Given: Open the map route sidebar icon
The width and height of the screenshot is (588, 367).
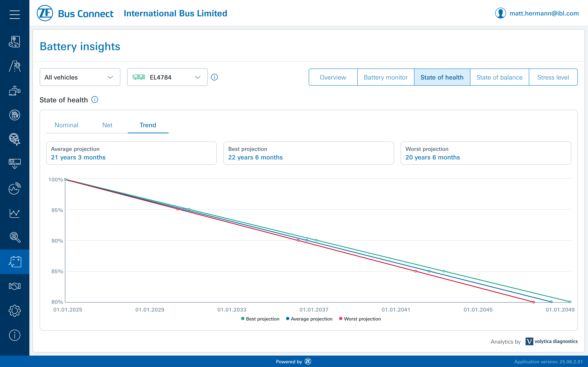Looking at the screenshot, I should point(15,42).
